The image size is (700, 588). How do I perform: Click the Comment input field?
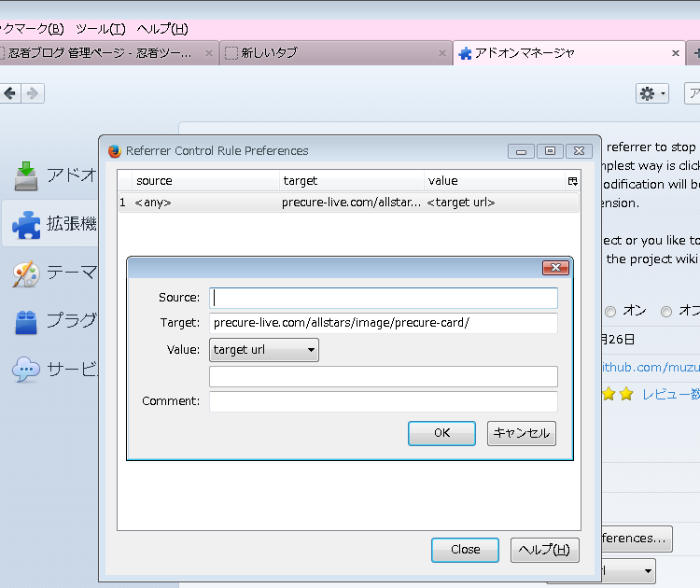pyautogui.click(x=384, y=401)
